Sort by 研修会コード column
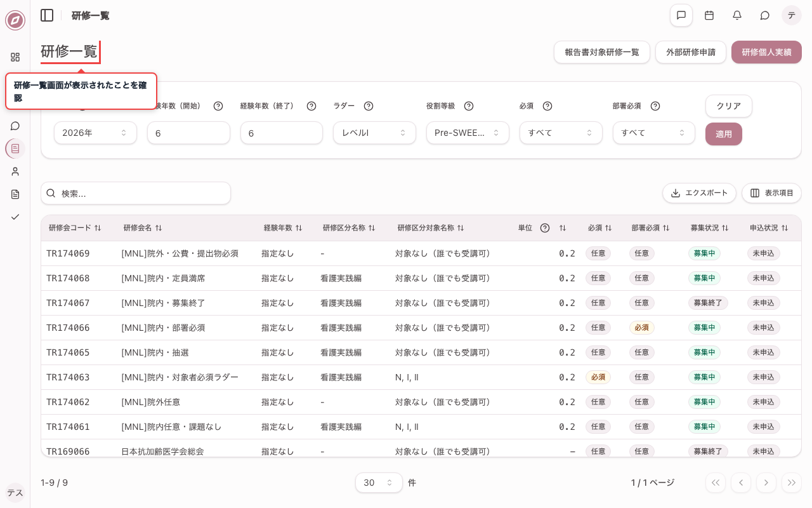Screen dimensions: 812x508 (75, 228)
